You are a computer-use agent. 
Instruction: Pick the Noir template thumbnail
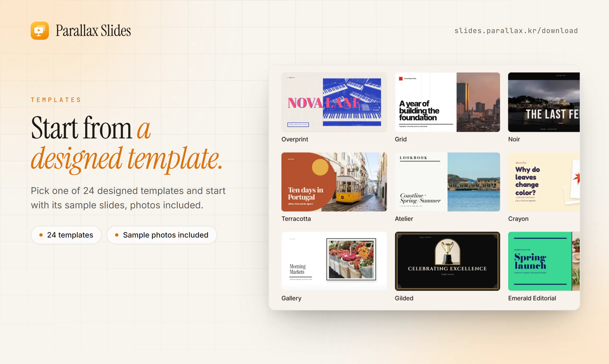point(544,102)
